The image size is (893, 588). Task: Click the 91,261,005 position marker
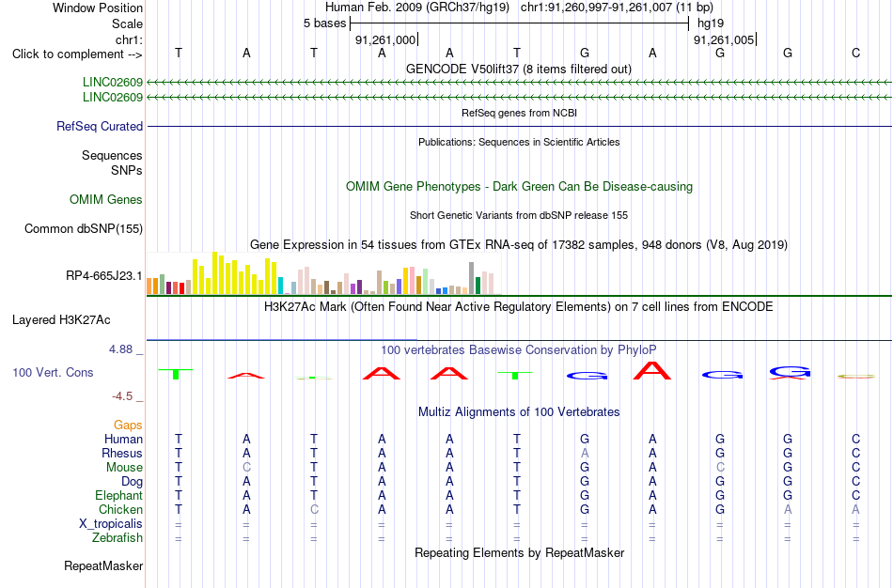[724, 39]
